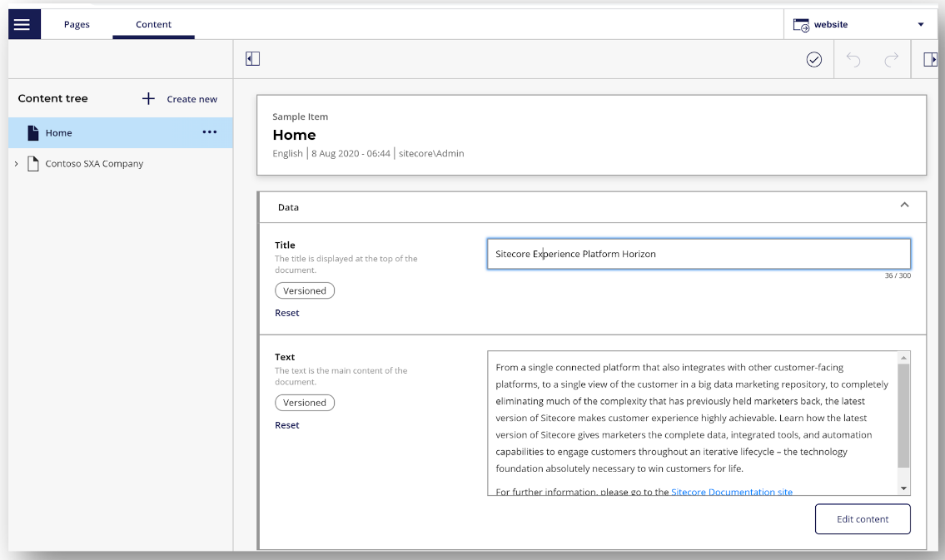Click the Versioned tag under Title
The image size is (945, 560).
pyautogui.click(x=305, y=291)
